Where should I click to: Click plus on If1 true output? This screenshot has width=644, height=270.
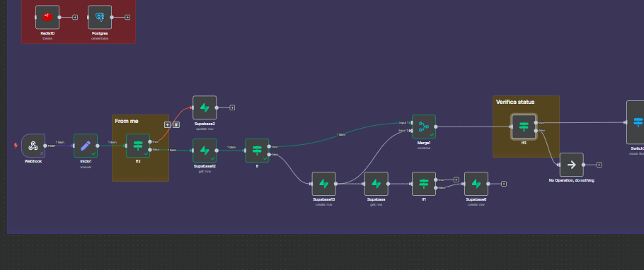(x=456, y=180)
